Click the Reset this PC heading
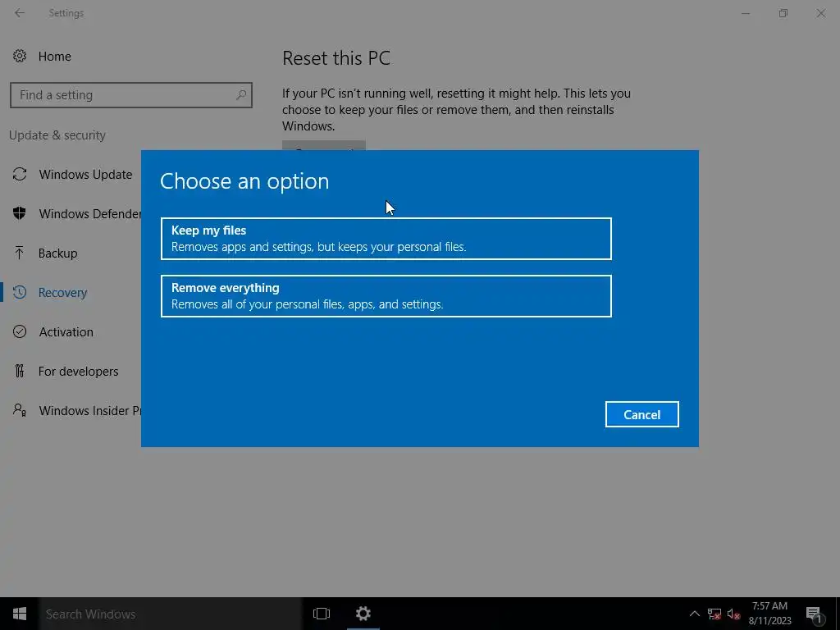This screenshot has height=630, width=840. coord(336,58)
